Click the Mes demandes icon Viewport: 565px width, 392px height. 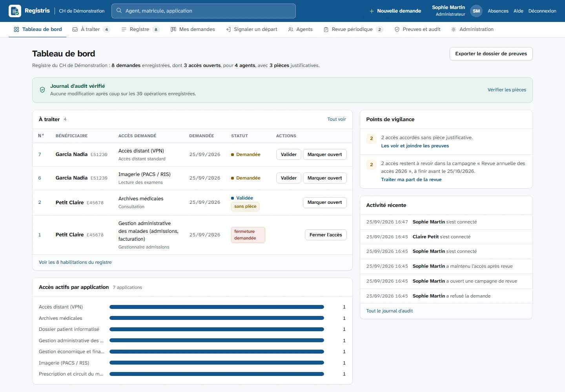173,29
